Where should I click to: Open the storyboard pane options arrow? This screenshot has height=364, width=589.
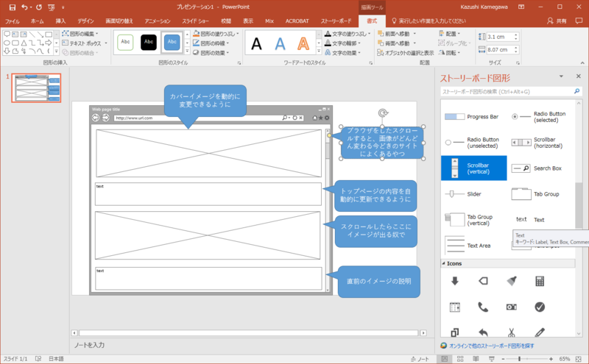[561, 76]
